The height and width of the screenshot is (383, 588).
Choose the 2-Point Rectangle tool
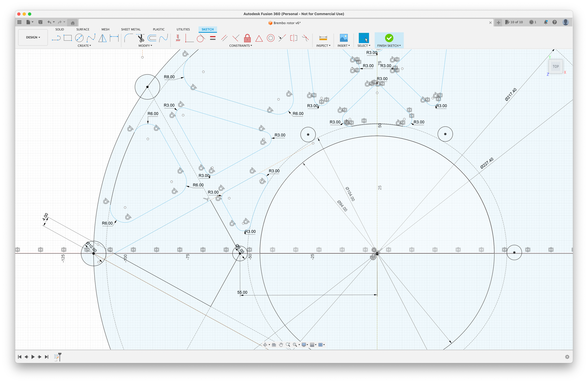pyautogui.click(x=68, y=38)
